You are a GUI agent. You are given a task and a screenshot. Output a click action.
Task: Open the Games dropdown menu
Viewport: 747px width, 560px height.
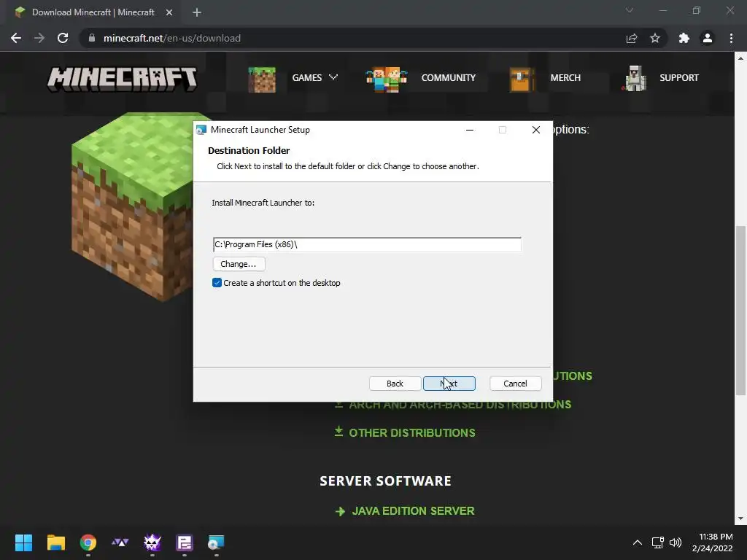(314, 77)
